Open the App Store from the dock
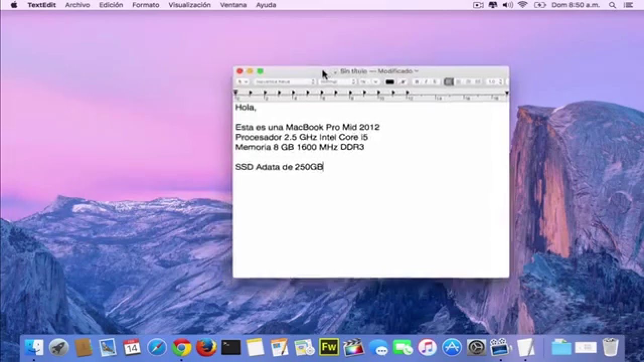The image size is (644, 362). (452, 347)
